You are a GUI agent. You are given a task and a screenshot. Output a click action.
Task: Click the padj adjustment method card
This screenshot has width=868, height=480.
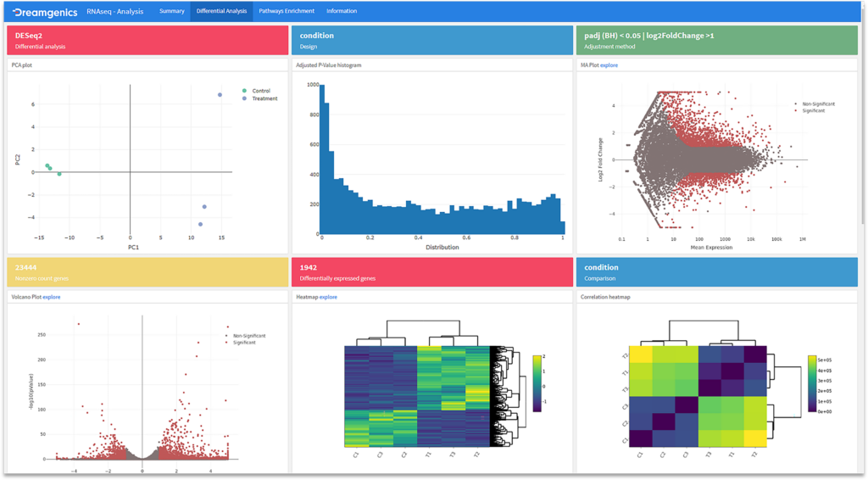[717, 41]
